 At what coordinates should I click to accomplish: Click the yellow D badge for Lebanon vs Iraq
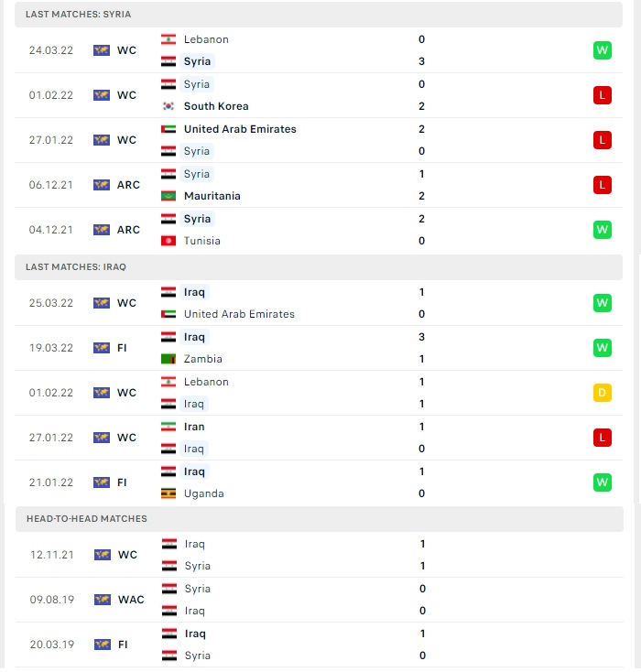(602, 393)
